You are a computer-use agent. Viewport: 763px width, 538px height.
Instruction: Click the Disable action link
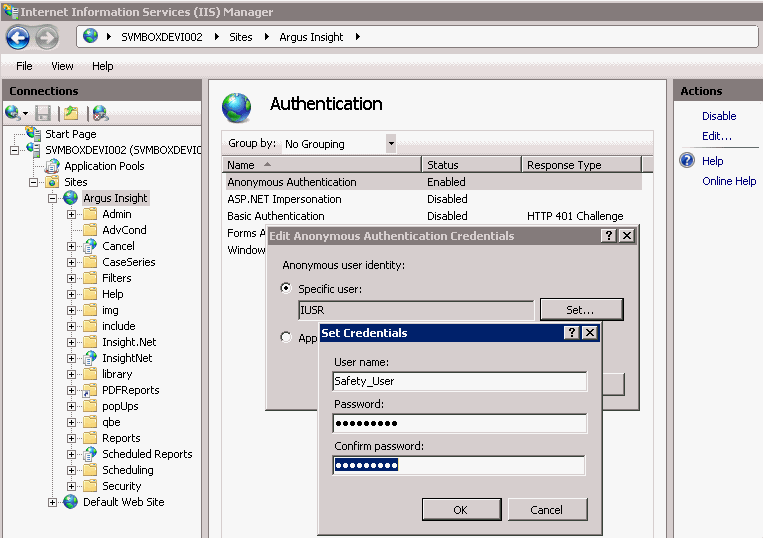719,116
